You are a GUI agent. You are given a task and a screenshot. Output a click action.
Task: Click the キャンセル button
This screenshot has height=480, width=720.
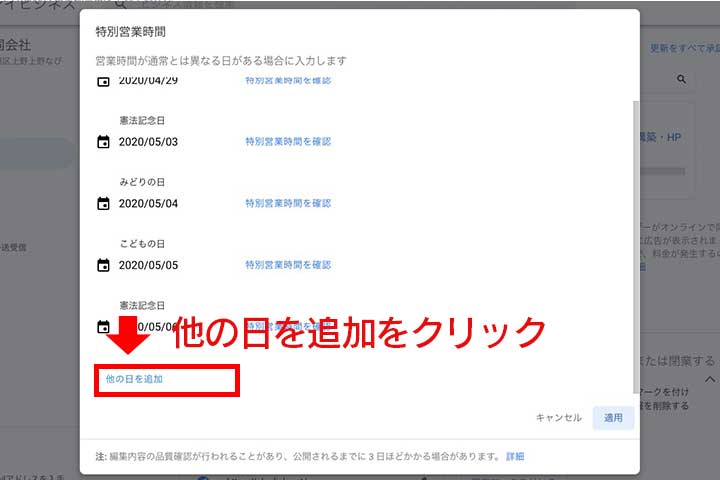[x=559, y=418]
